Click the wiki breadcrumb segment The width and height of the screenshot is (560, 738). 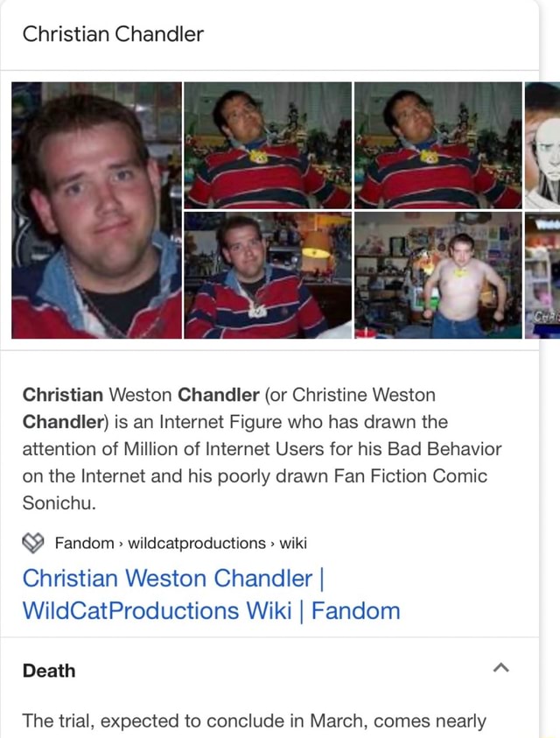293,543
